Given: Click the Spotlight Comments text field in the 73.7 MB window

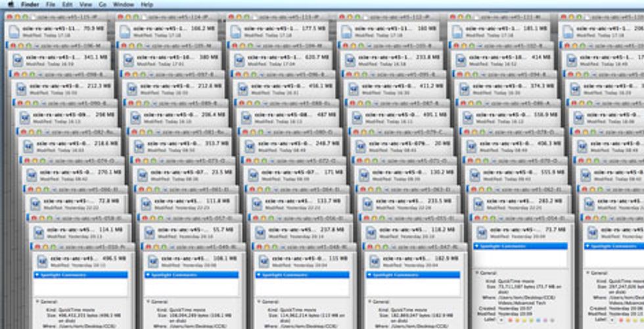Looking at the screenshot, I should tap(519, 258).
